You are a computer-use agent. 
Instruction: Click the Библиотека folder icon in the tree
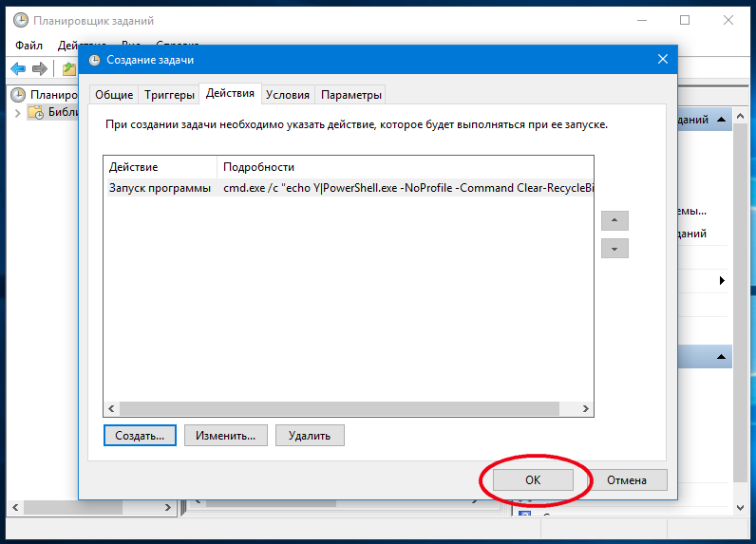pos(36,113)
